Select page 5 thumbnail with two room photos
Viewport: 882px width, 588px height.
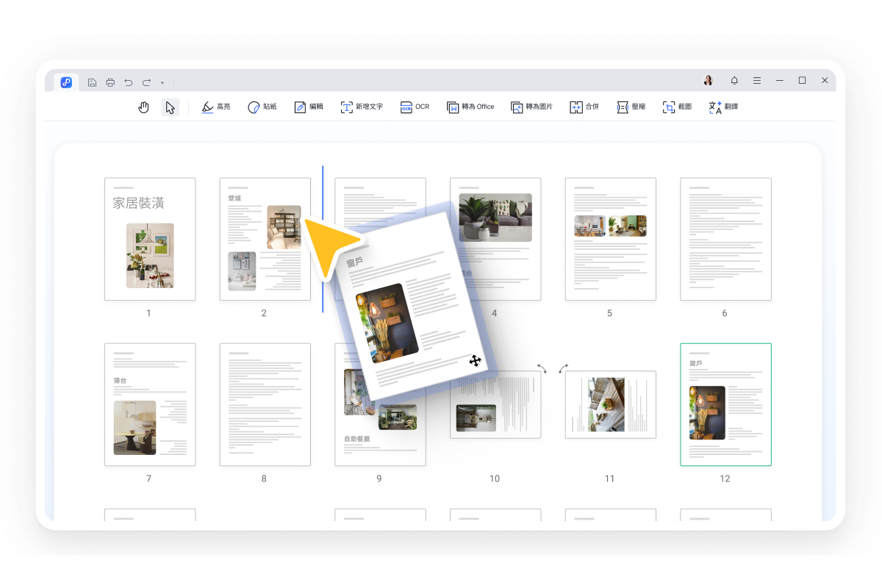[611, 239]
